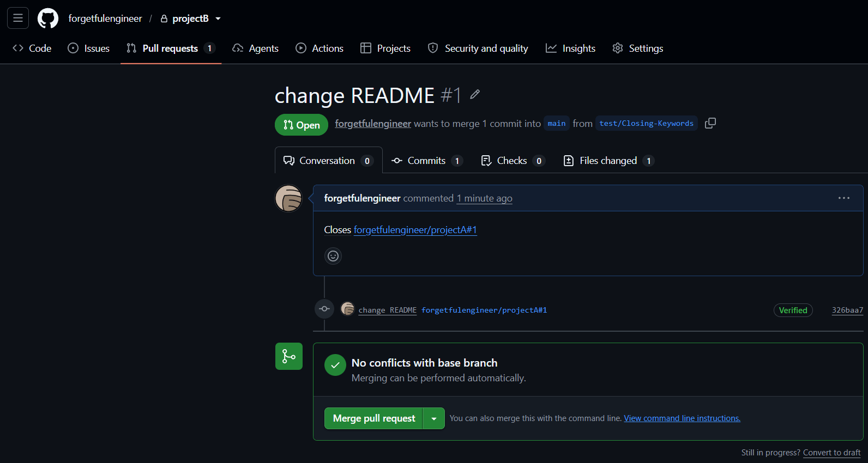
Task: Open View command line instructions link
Action: pos(682,418)
